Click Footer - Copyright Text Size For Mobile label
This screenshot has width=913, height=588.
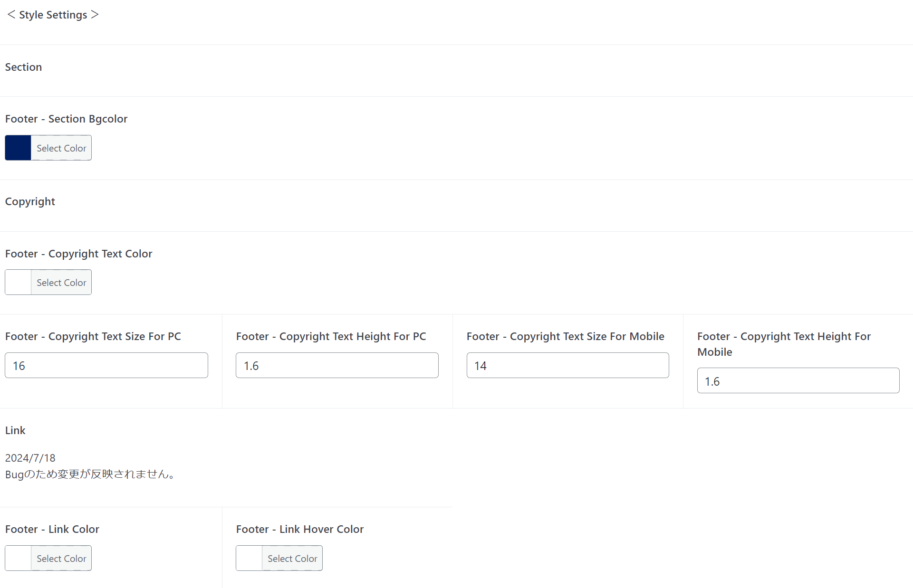pyautogui.click(x=566, y=336)
